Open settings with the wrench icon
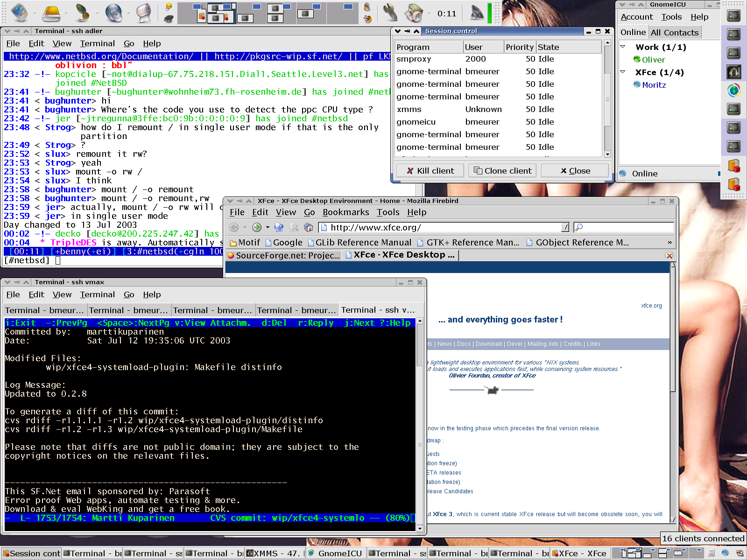This screenshot has width=747, height=560. click(390, 13)
